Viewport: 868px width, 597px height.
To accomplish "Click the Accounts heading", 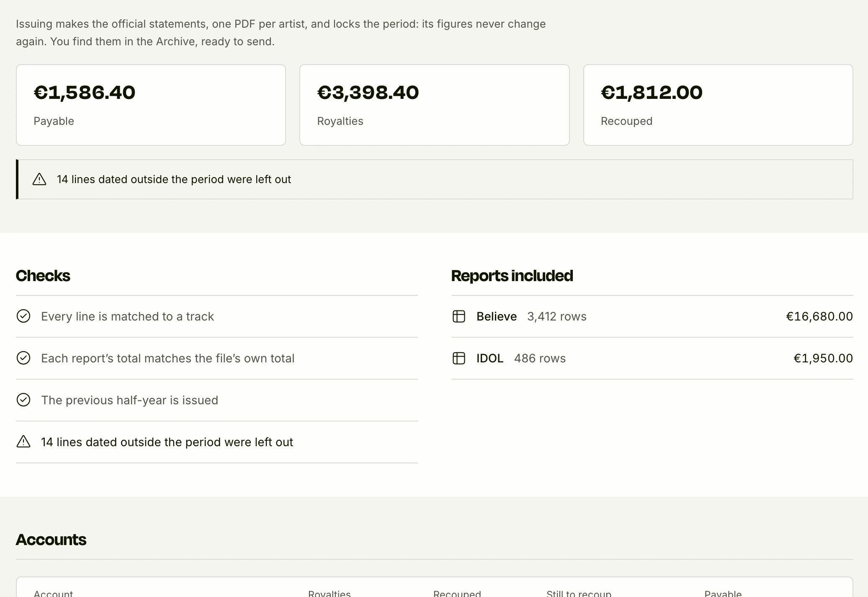I will coord(51,540).
